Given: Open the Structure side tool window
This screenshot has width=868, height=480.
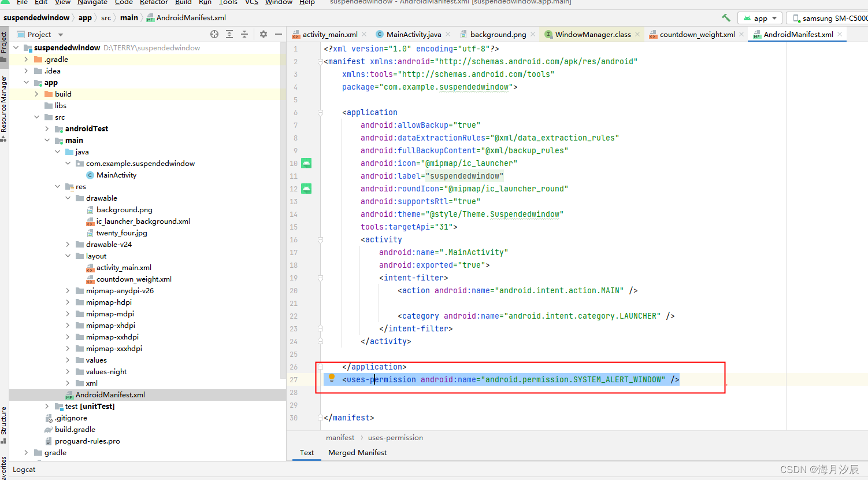Looking at the screenshot, I should 4,424.
